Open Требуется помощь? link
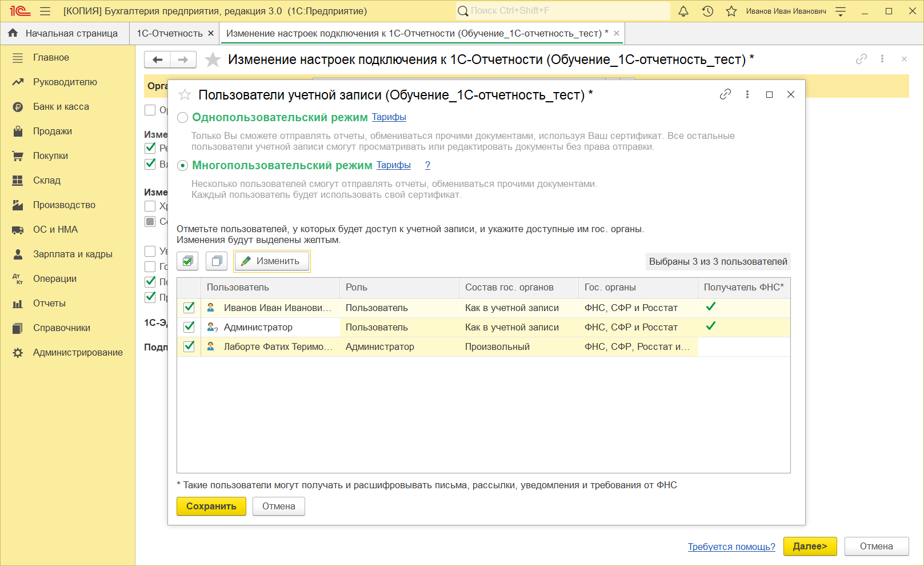The height and width of the screenshot is (566, 924). (731, 547)
